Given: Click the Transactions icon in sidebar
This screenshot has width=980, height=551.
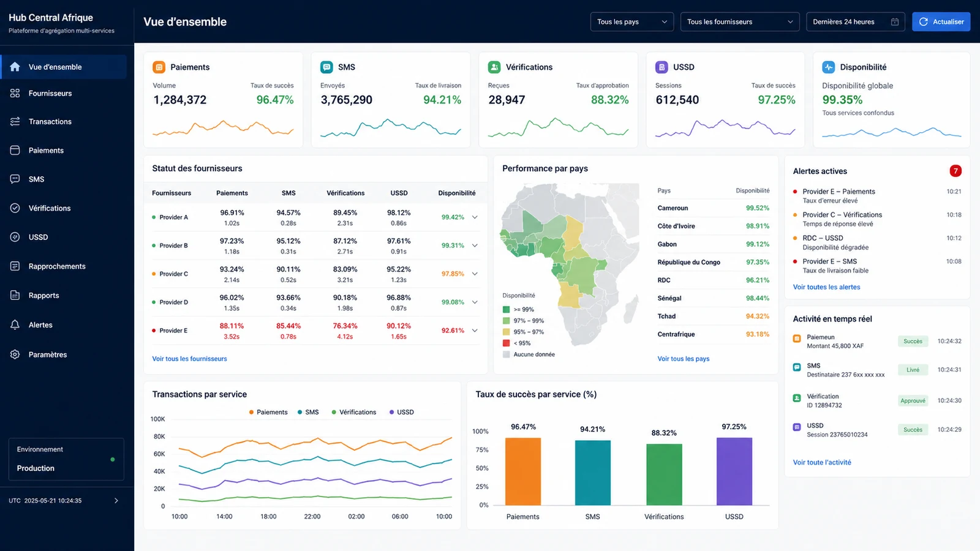Looking at the screenshot, I should point(15,121).
